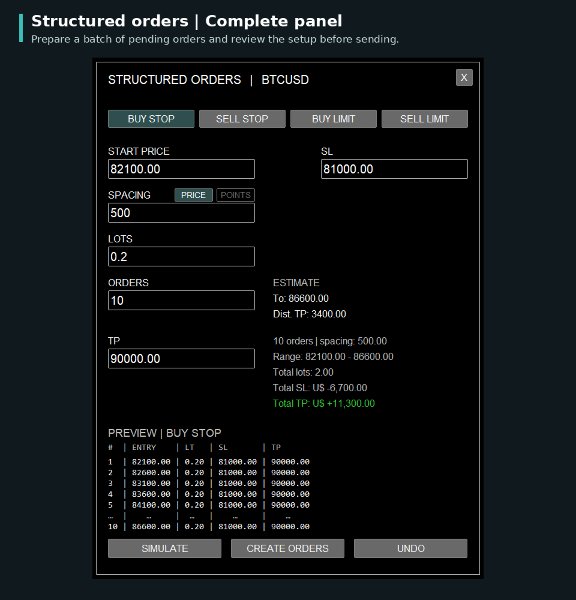The height and width of the screenshot is (600, 576).
Task: Select 'Total TP: U$ +11,300.00' estimate line
Action: [x=324, y=403]
